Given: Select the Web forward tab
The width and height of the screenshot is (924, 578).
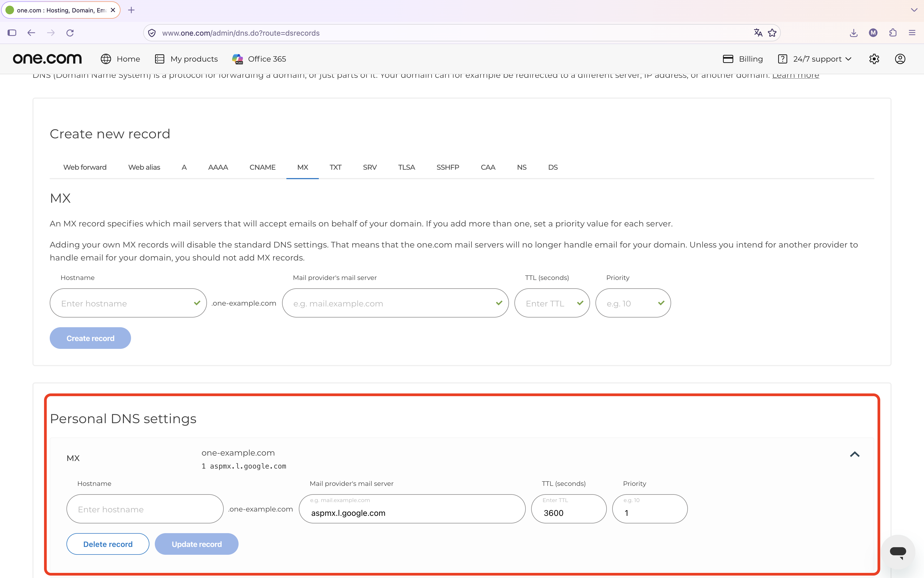Looking at the screenshot, I should 85,167.
